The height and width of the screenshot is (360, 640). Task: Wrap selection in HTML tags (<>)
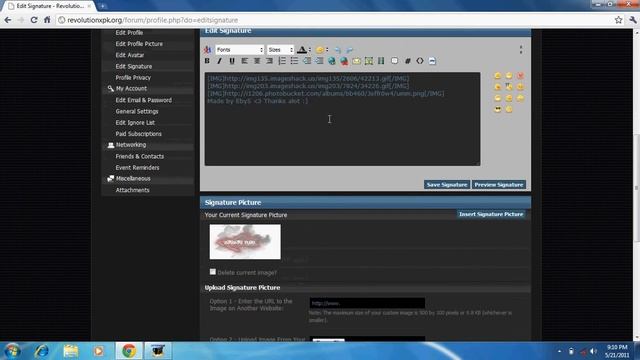pyautogui.click(x=420, y=61)
